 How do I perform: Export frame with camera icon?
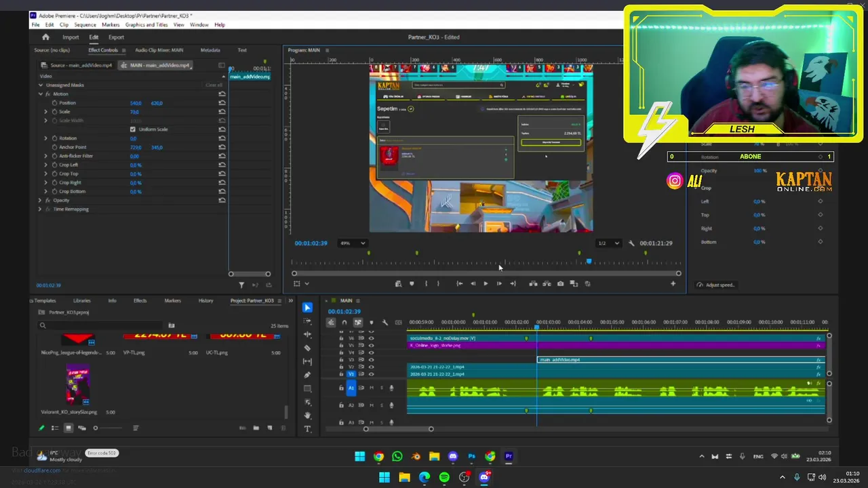(560, 284)
